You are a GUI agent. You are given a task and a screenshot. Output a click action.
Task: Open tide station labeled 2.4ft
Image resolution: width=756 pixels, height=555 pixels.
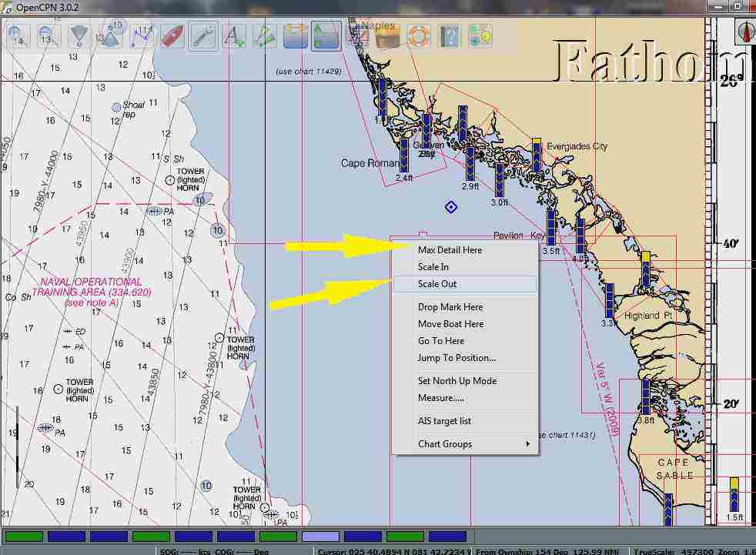click(404, 155)
